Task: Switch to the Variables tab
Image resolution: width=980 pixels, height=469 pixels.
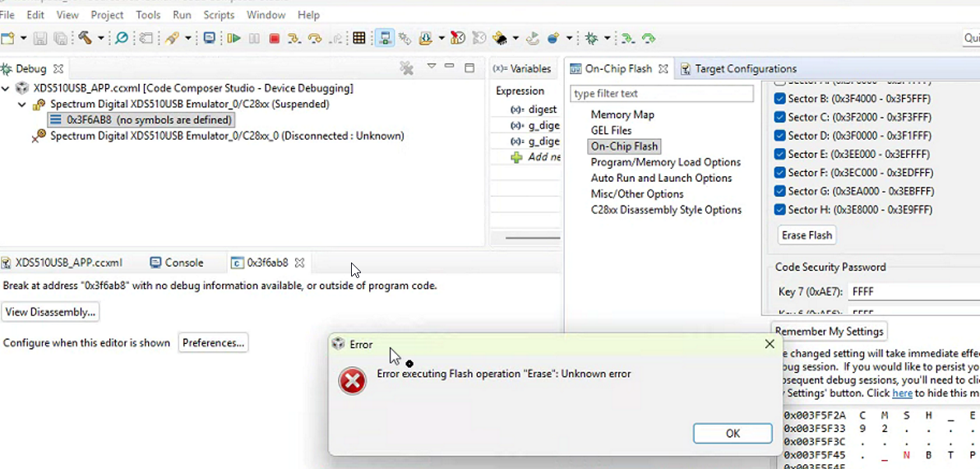Action: tap(523, 69)
